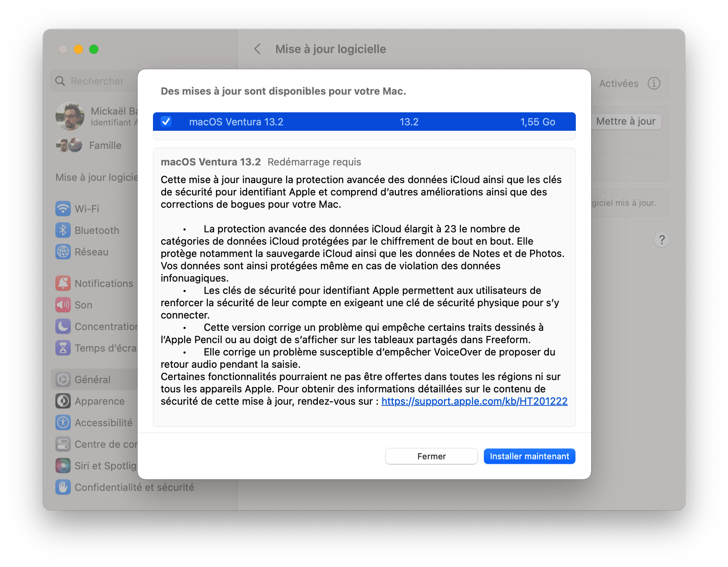This screenshot has width=728, height=567.
Task: Open the support.apple.com/kb/HT201222 link
Action: (474, 401)
